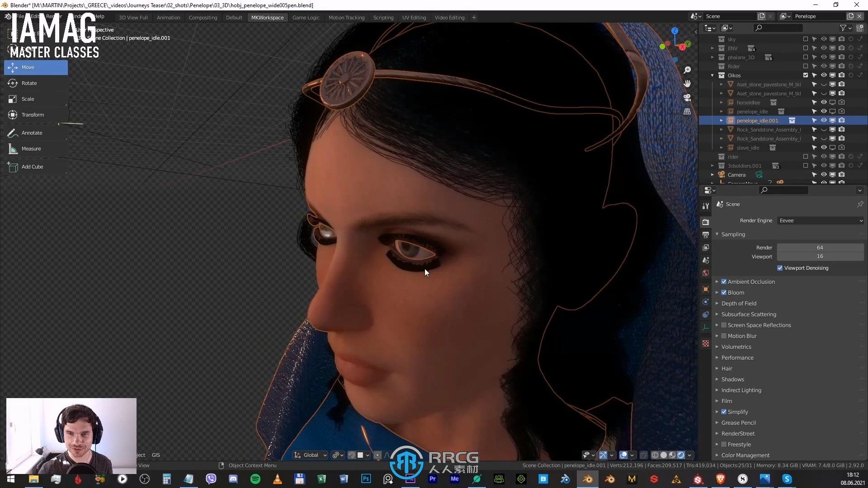Add a new workspace tab
Viewport: 868px width, 488px height.
point(474,17)
